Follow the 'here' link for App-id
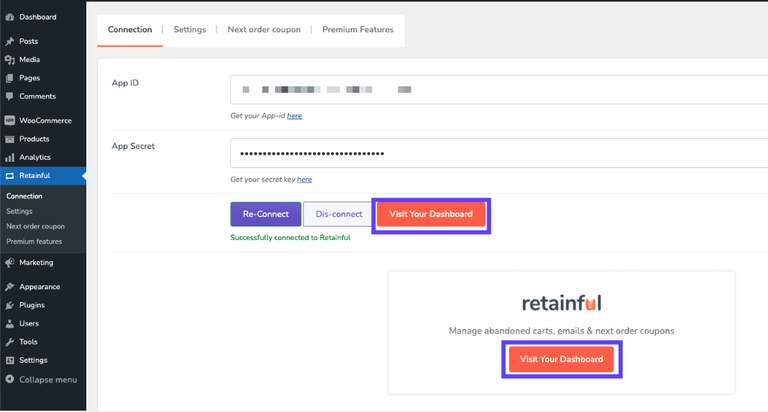This screenshot has height=412, width=768. coord(294,116)
